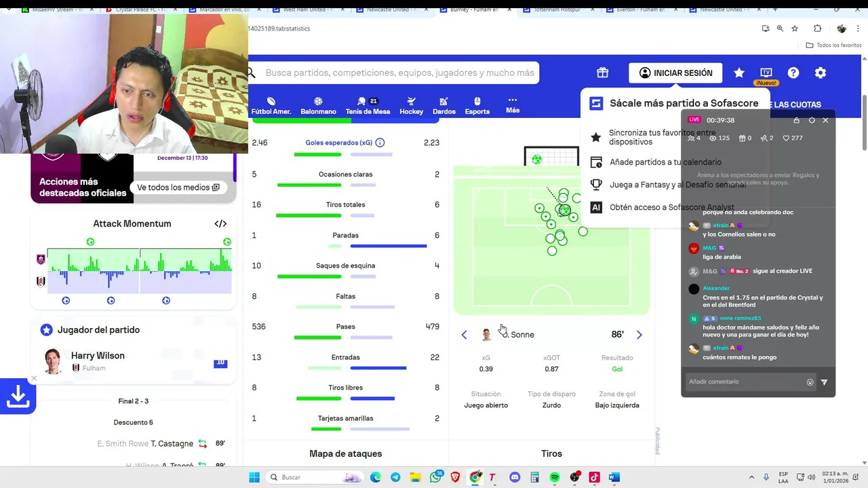Show info for Goles esperados (xG)
868x488 pixels.
pos(380,142)
